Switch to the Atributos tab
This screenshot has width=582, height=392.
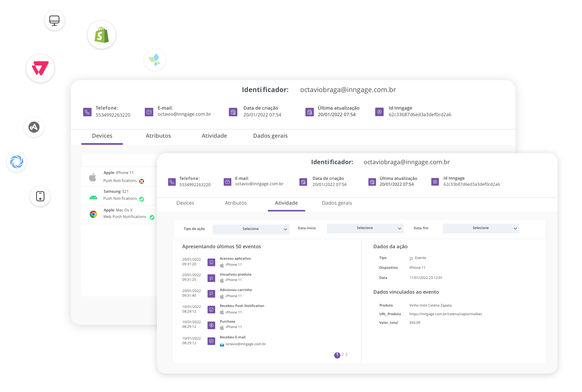(x=236, y=203)
